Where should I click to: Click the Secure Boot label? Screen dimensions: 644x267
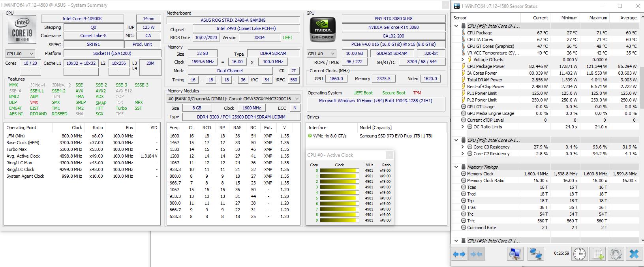point(394,93)
